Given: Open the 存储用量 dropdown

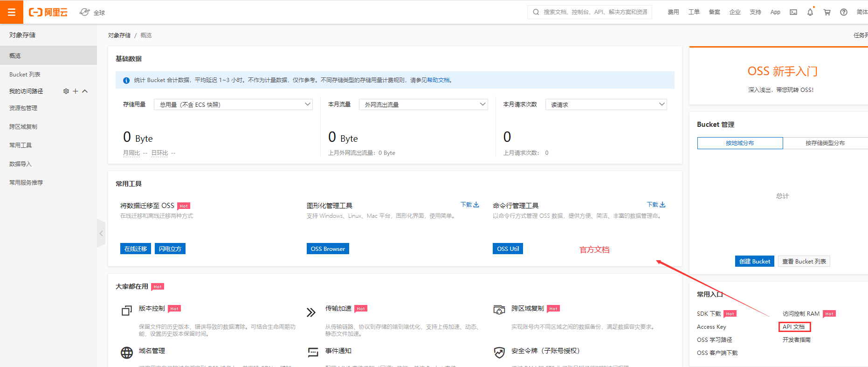Looking at the screenshot, I should click(x=233, y=104).
